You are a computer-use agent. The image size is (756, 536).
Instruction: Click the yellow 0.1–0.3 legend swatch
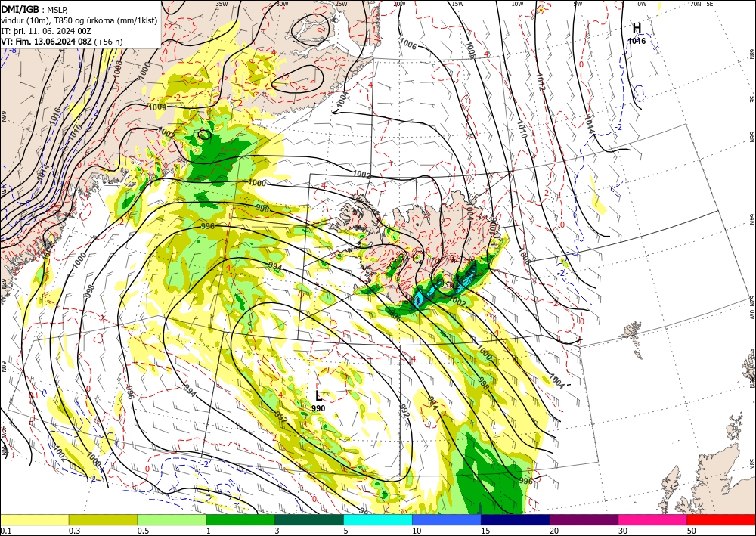click(34, 519)
